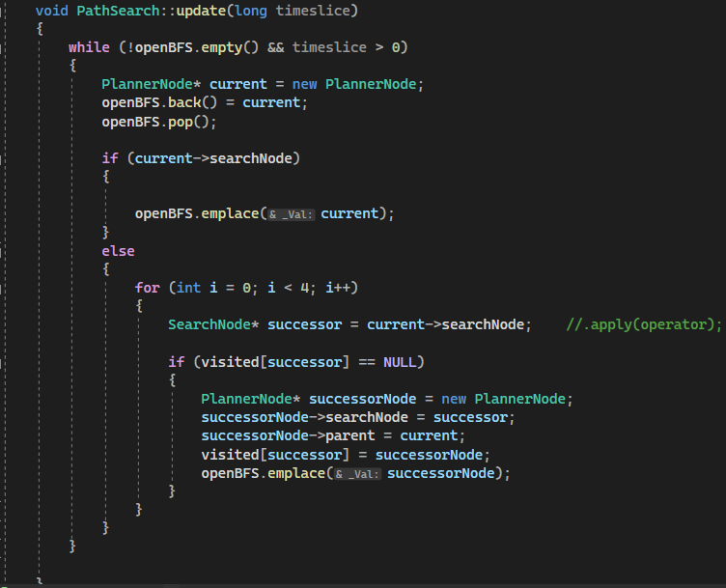Click the 'NULL' constant
This screenshot has height=588, width=726.
pyautogui.click(x=400, y=362)
